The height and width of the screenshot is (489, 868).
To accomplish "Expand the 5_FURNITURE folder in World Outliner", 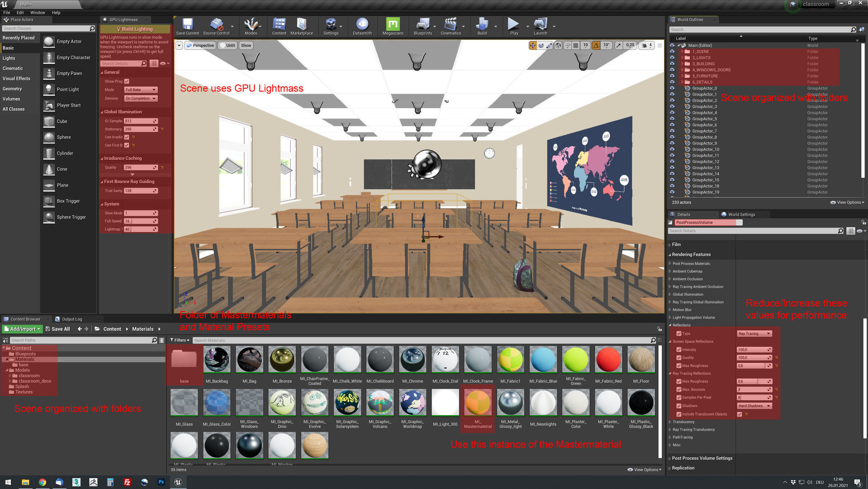I will click(x=683, y=76).
